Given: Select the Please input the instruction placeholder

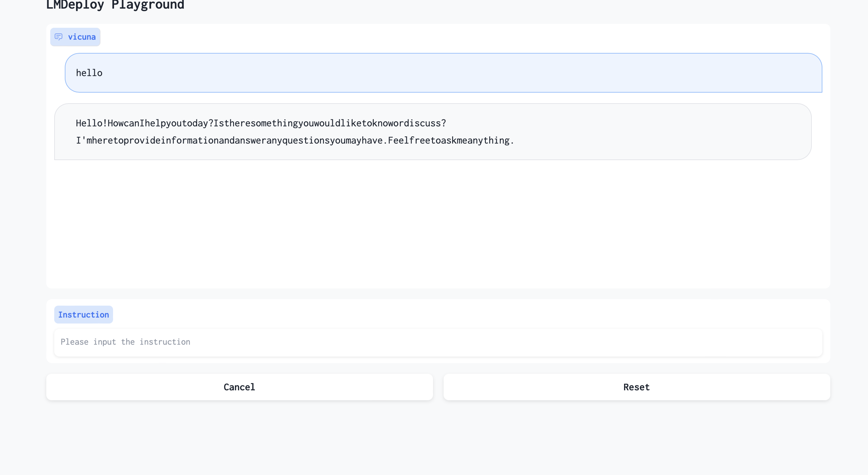Looking at the screenshot, I should (125, 341).
